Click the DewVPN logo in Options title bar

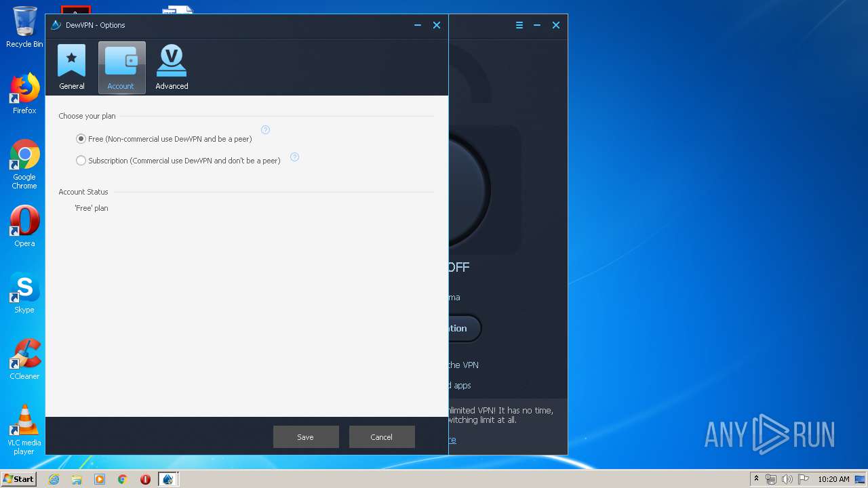coord(56,25)
